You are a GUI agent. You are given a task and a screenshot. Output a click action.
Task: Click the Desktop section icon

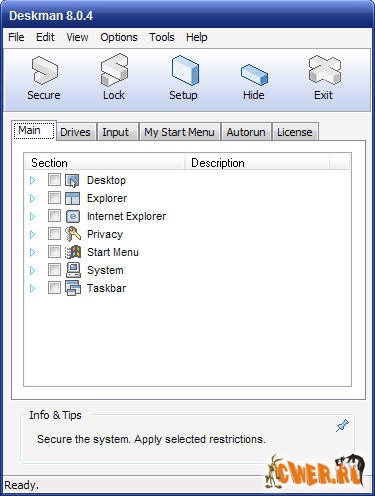(x=72, y=180)
